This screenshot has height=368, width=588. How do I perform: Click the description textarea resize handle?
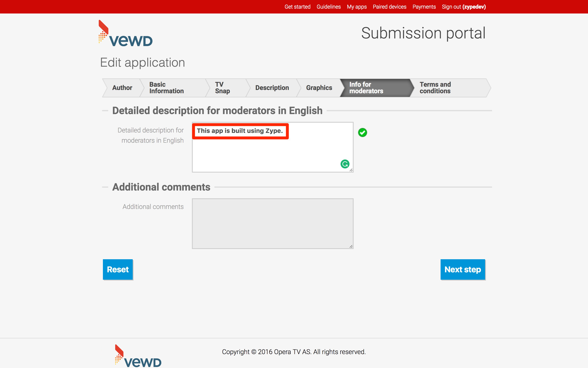click(x=351, y=170)
